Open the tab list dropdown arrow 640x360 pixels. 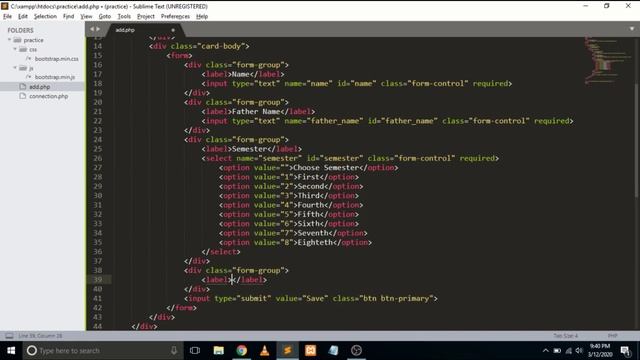(631, 29)
